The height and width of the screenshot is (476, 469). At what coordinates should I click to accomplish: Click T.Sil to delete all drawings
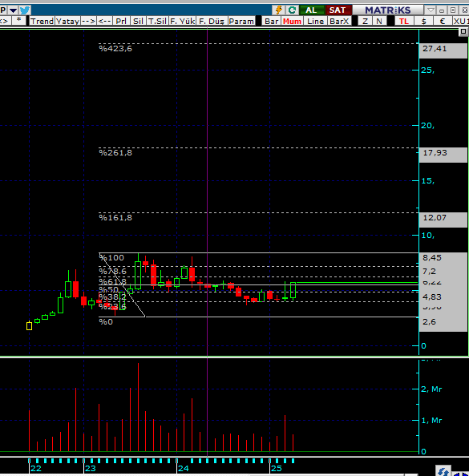(x=157, y=21)
